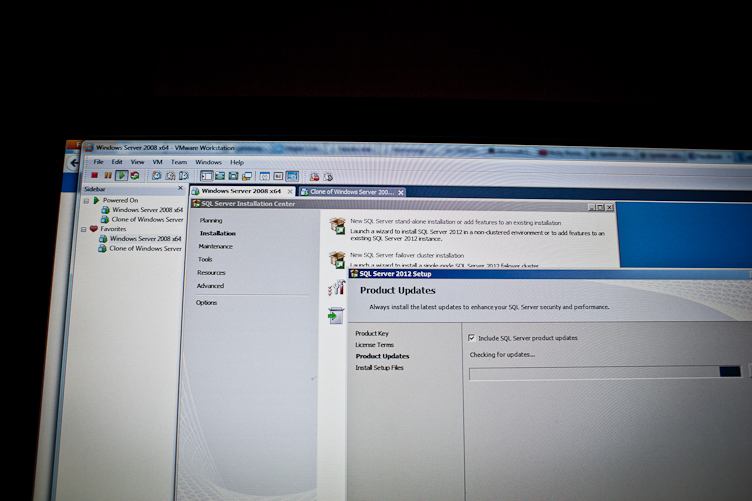Select Options in SQL Server Installation Center
752x501 pixels.
pos(206,303)
